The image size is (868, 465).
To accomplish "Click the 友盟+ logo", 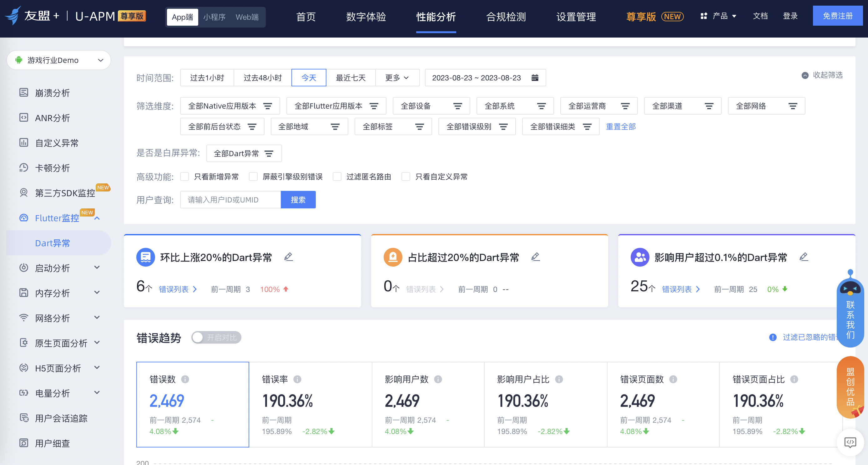I will pyautogui.click(x=32, y=16).
